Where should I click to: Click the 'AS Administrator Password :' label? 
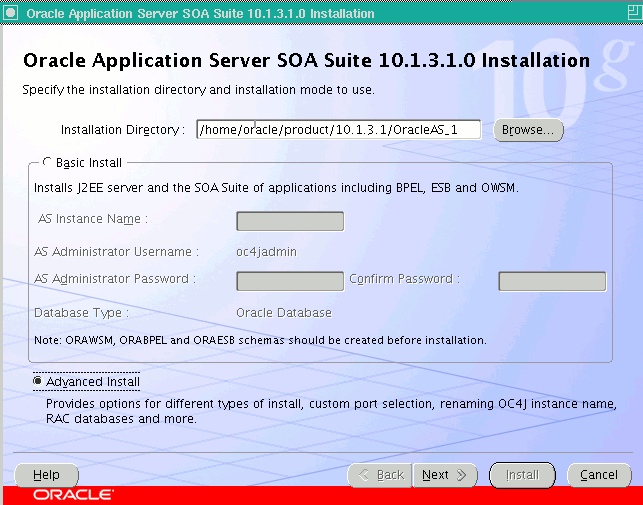115,279
